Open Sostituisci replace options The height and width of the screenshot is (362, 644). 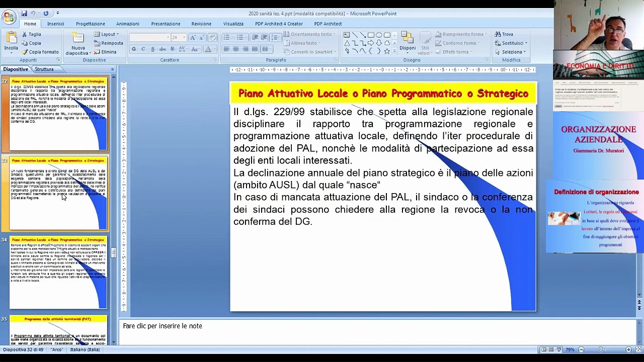pyautogui.click(x=511, y=43)
